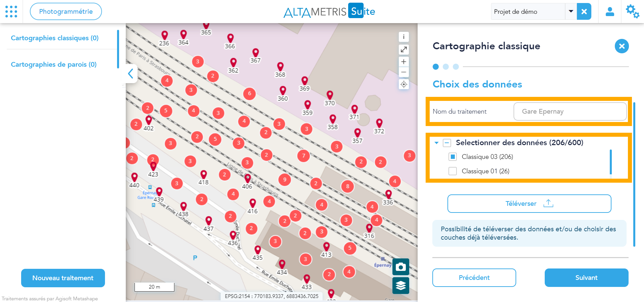Center map on my location
Image resolution: width=644 pixels, height=302 pixels.
[404, 84]
